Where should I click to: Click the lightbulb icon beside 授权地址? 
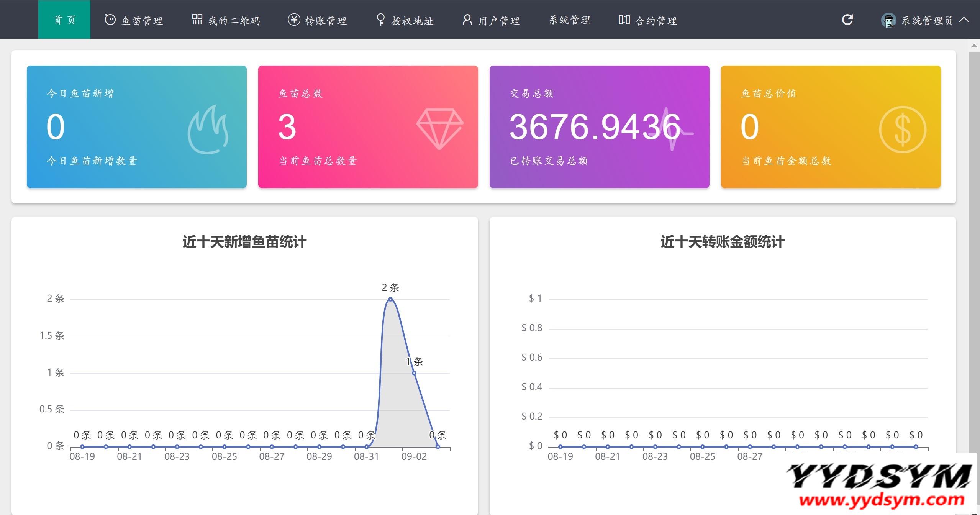tap(380, 20)
